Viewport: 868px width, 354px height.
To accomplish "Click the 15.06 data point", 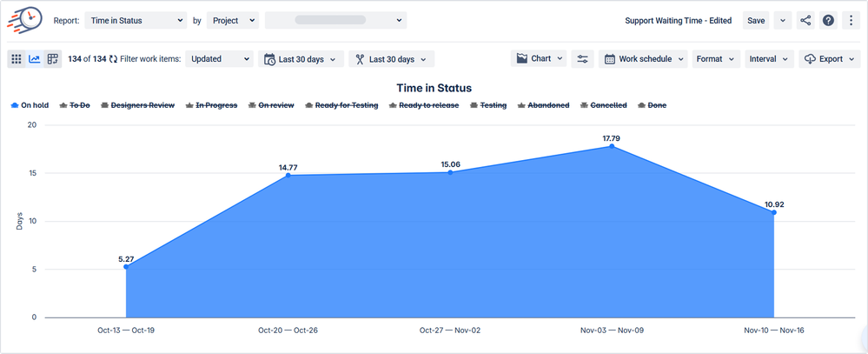I will pyautogui.click(x=450, y=172).
